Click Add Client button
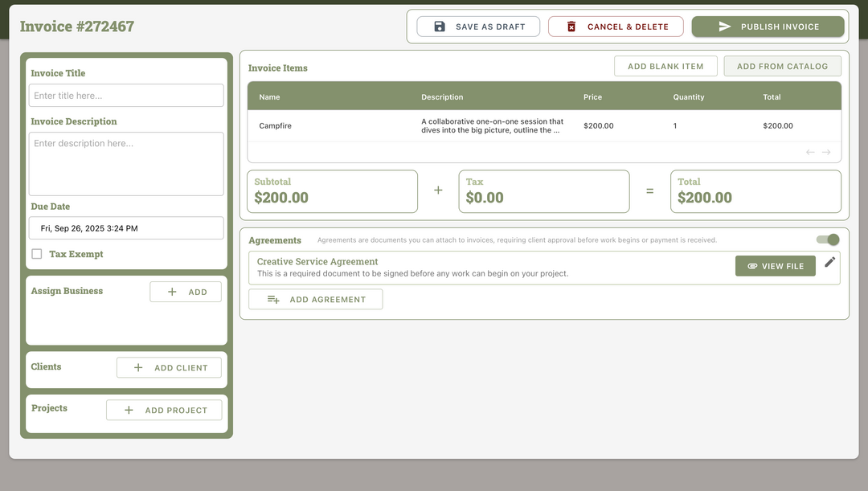Image resolution: width=868 pixels, height=491 pixels. point(169,367)
